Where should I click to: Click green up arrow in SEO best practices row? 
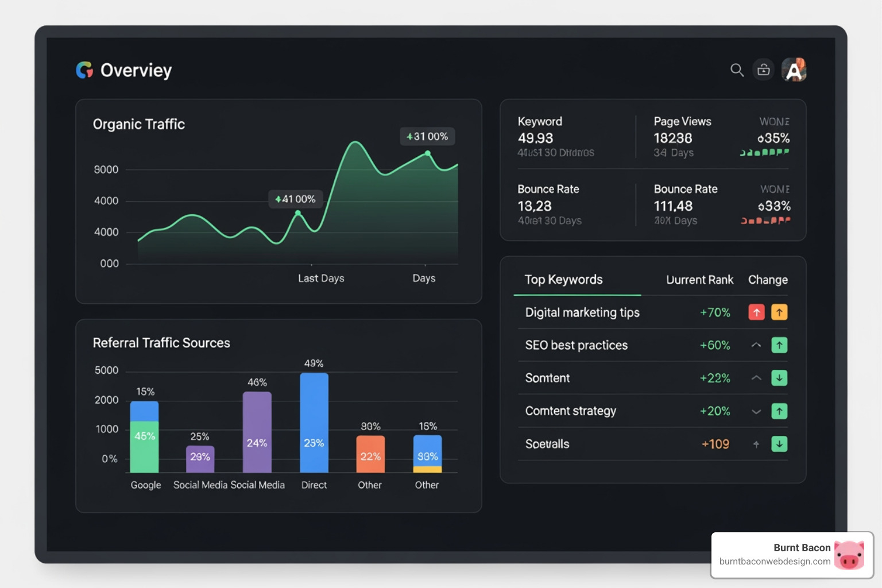point(779,345)
